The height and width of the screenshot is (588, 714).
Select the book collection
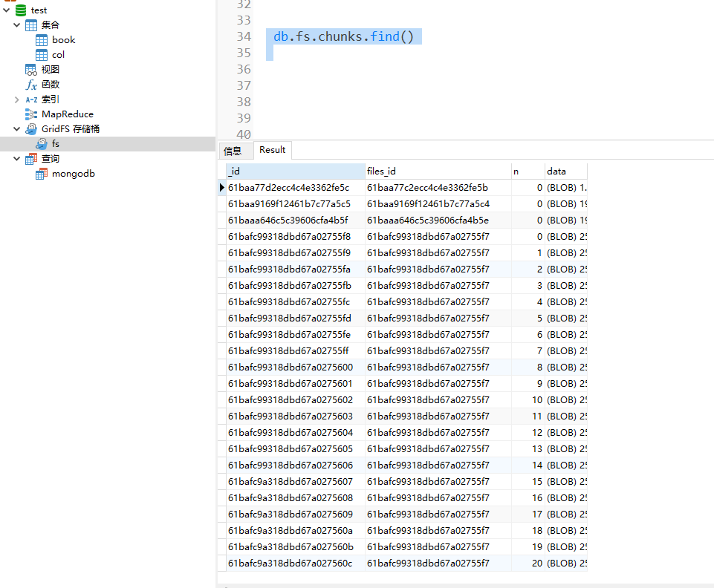pyautogui.click(x=64, y=40)
